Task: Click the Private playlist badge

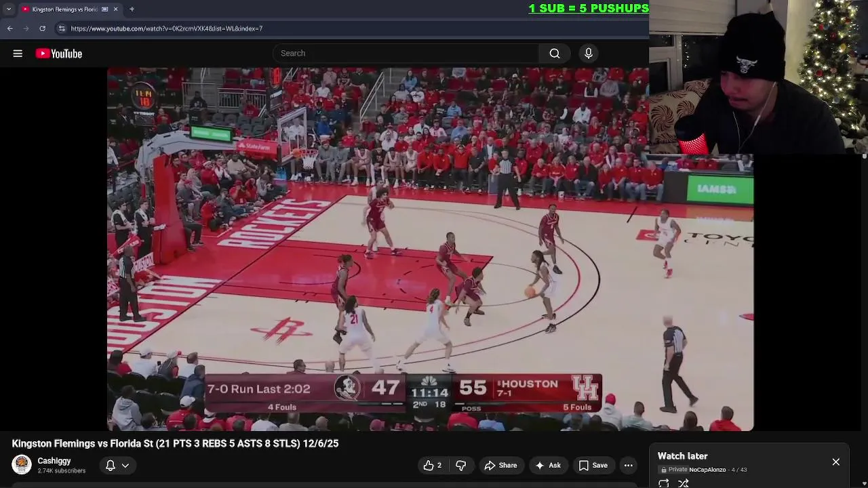Action: 674,470
